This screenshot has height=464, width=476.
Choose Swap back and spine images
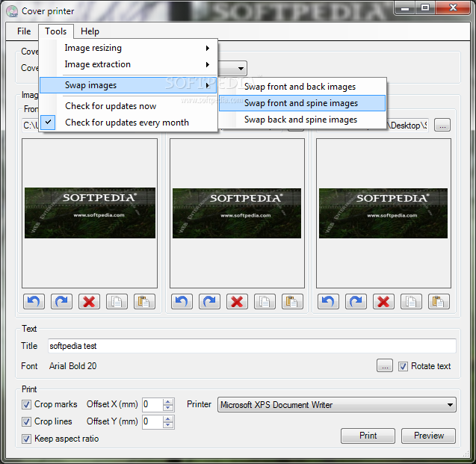click(303, 120)
